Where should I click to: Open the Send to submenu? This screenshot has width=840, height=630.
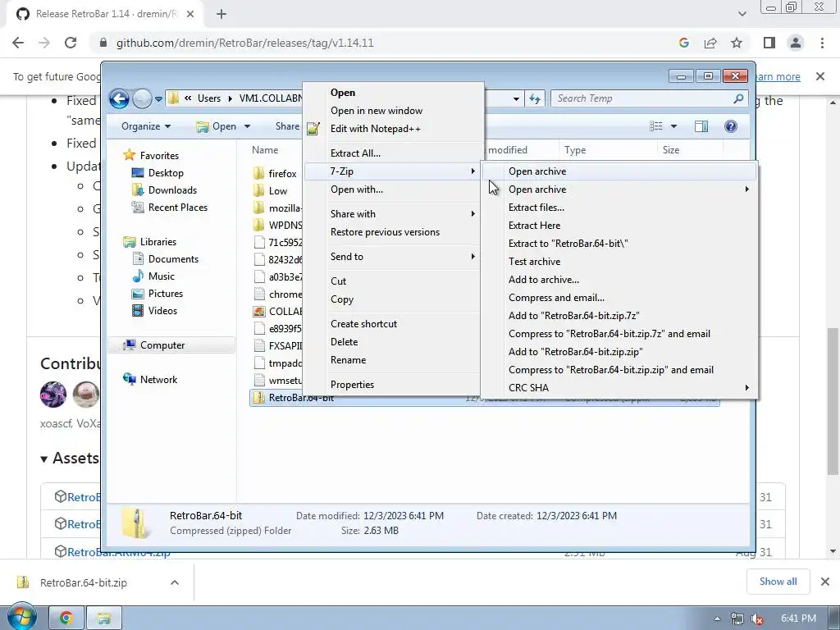click(393, 257)
